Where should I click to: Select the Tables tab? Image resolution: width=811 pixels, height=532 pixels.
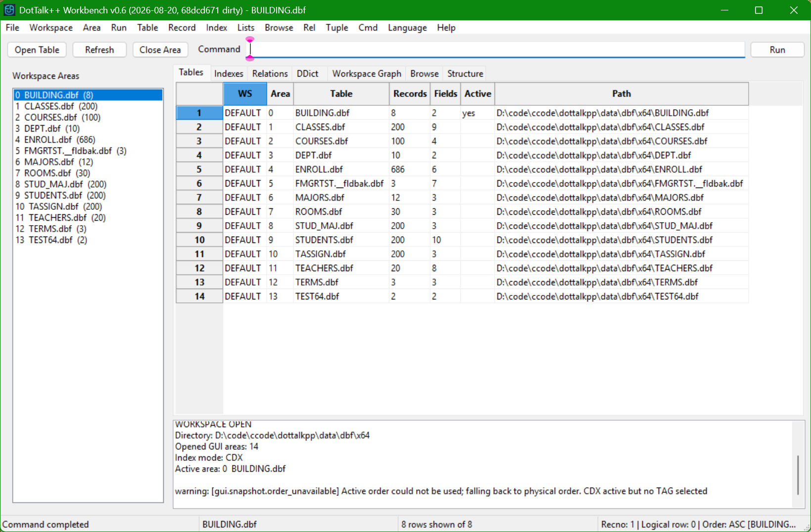191,72
